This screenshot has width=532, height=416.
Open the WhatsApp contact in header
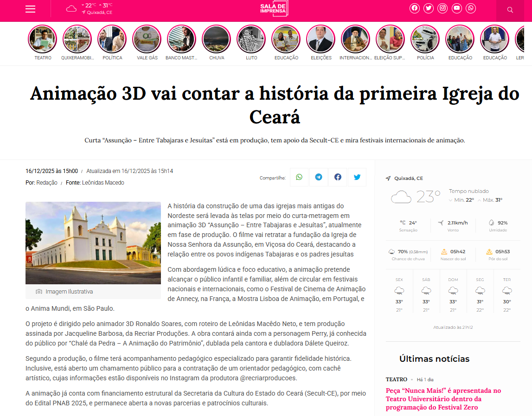pos(471,8)
